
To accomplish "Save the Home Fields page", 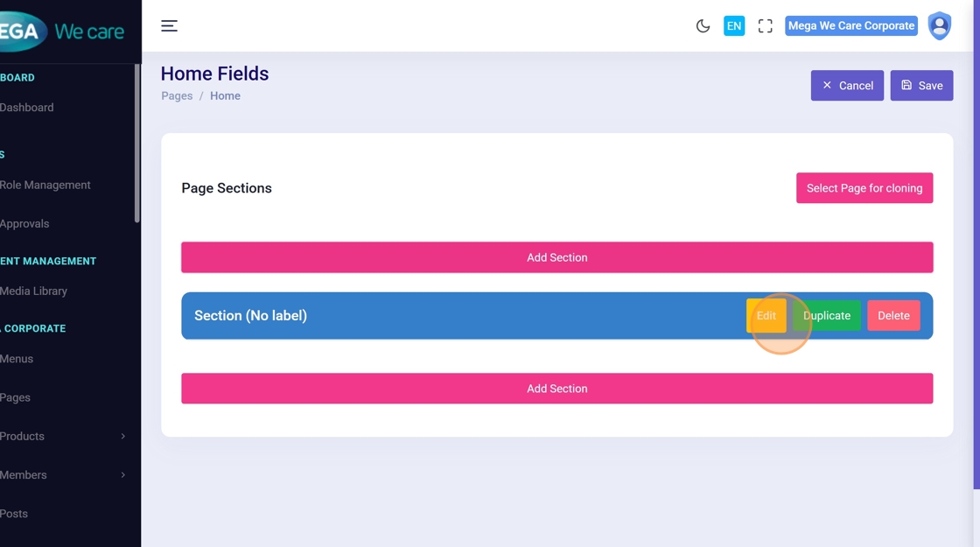I will [921, 86].
